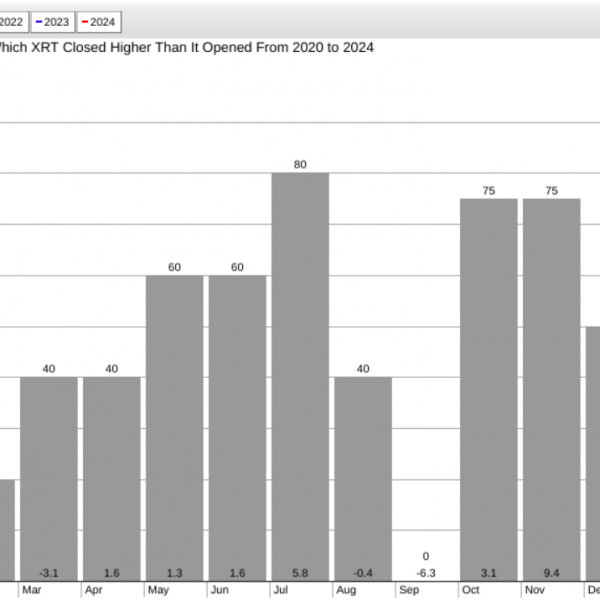Click the April bar labeled 40
This screenshot has height=600, width=600.
(x=112, y=479)
